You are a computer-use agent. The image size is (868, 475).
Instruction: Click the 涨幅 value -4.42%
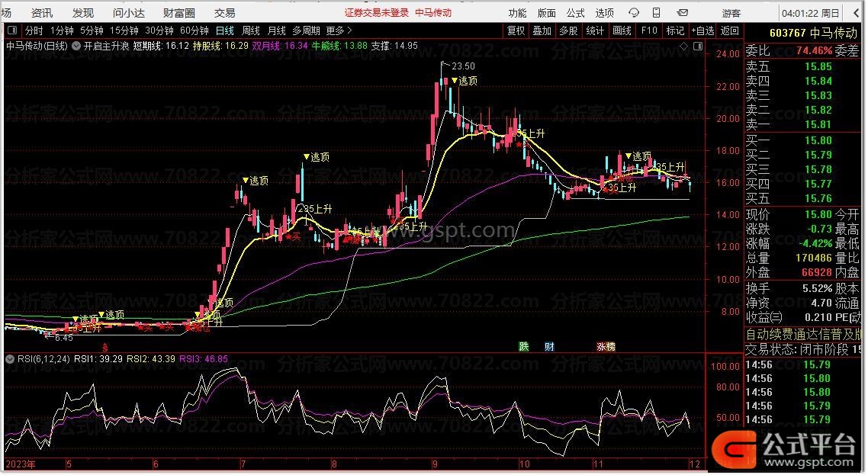(x=815, y=243)
